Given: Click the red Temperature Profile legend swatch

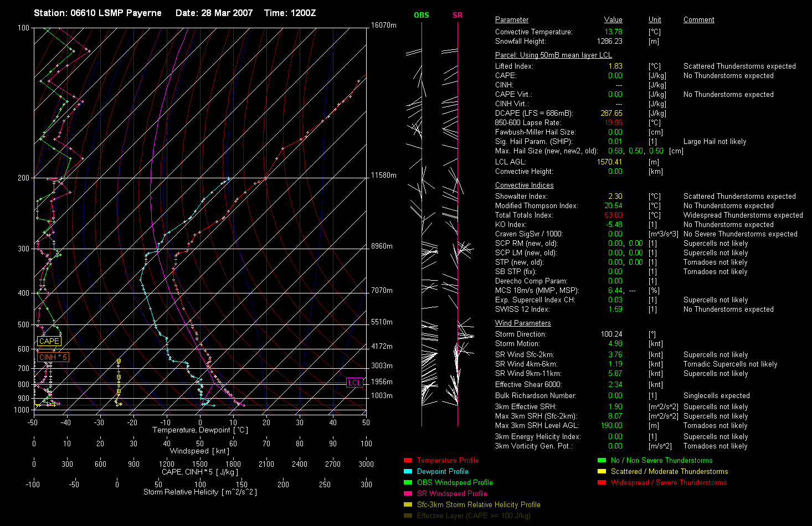Looking at the screenshot, I should (x=408, y=460).
